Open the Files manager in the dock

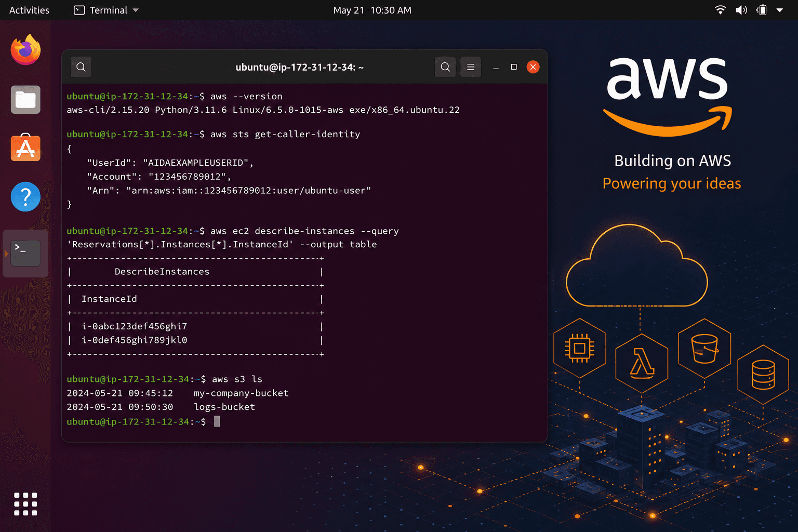(25, 99)
